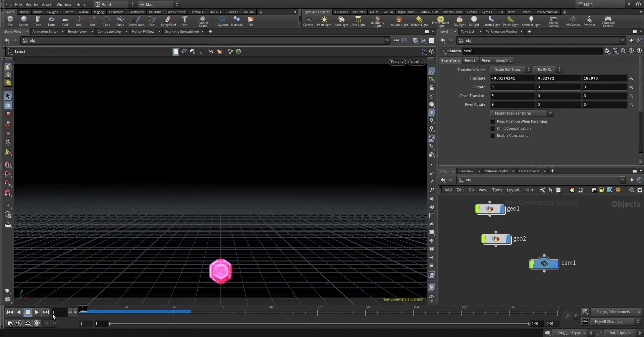Enable Keep Position When Parenting
644x337 pixels.
(492, 122)
